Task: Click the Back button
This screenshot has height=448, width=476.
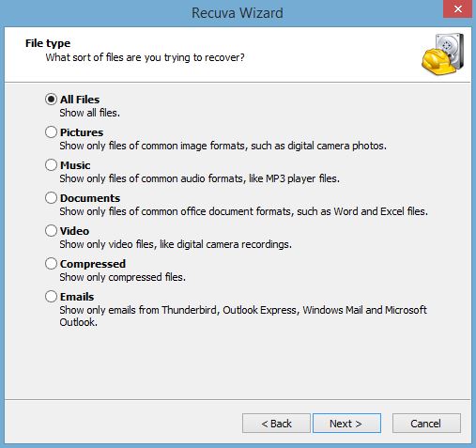Action: (276, 424)
